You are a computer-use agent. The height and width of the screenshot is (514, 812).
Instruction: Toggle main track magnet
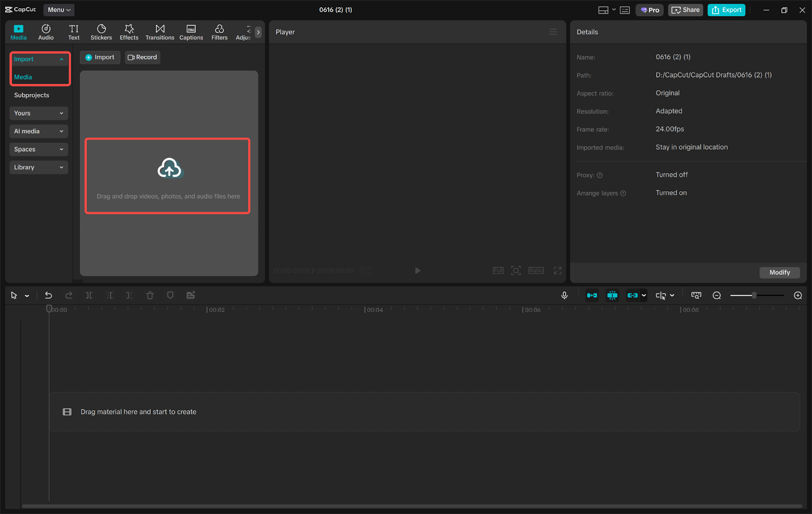[x=592, y=295]
